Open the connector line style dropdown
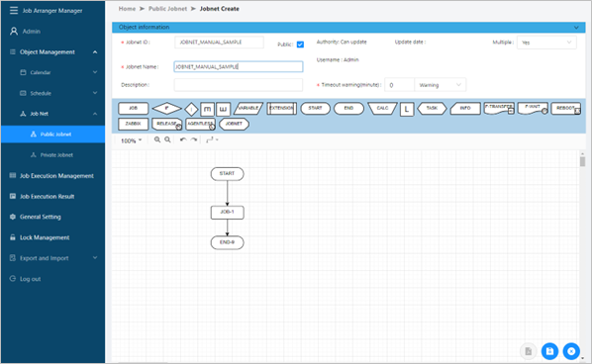Viewport: 592px width, 364px height. 212,139
